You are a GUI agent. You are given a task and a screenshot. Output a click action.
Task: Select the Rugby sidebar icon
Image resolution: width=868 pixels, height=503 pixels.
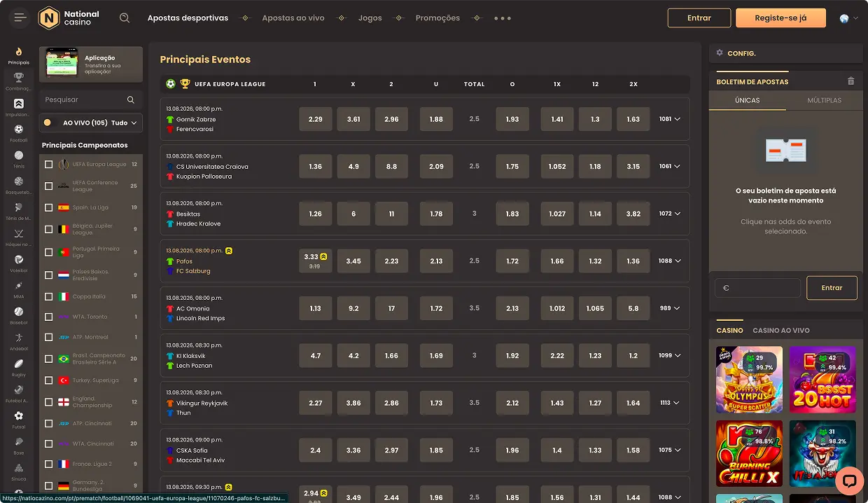click(19, 367)
